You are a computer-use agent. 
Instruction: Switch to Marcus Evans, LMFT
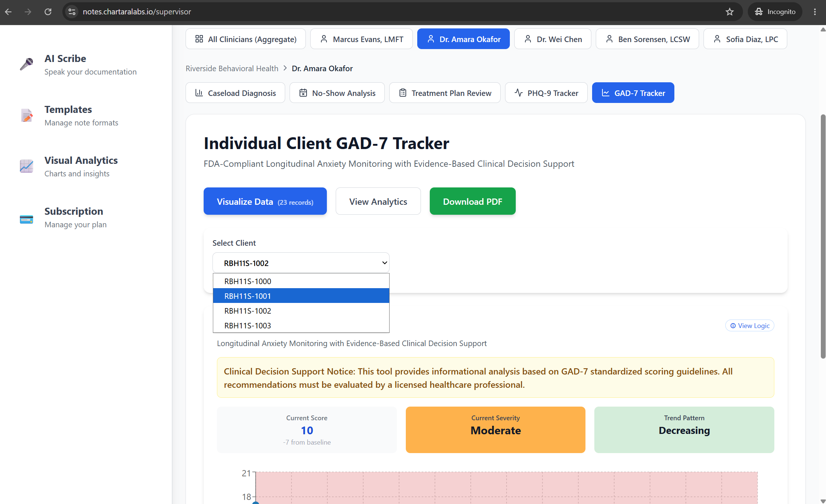click(362, 39)
